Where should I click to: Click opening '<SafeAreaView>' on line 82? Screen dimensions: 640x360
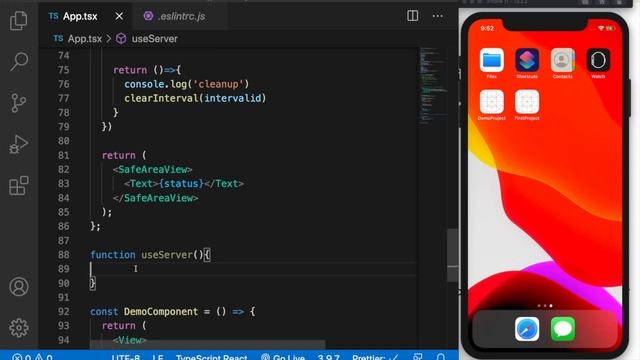(x=153, y=169)
